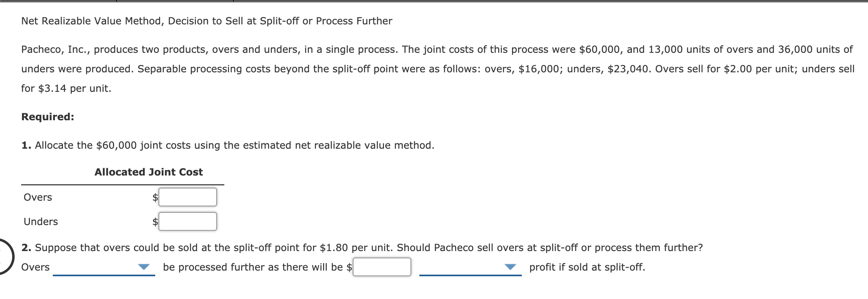Click the phrase 'profit if sold at split-off'
This screenshot has height=299, width=868.
587,267
